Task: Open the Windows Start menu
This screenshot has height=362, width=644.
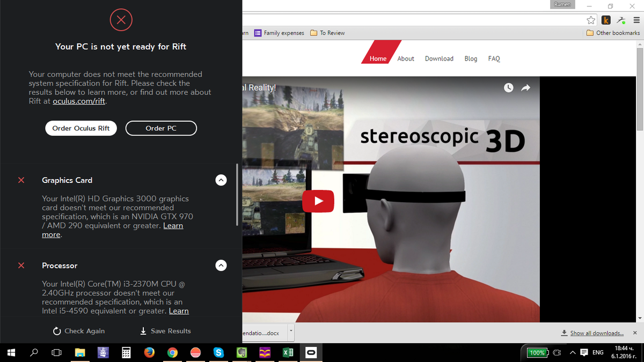Action: [11, 353]
